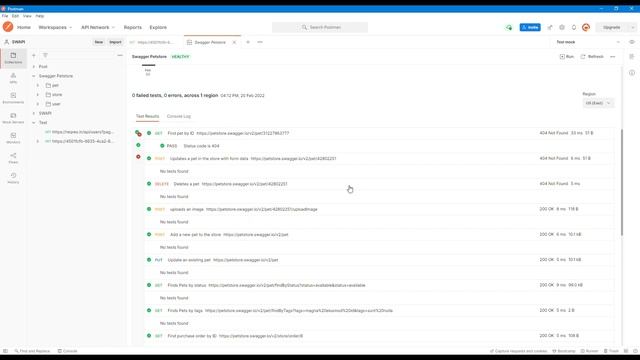This screenshot has width=640, height=360.
Task: Open the Console in status bar
Action: tap(68, 351)
